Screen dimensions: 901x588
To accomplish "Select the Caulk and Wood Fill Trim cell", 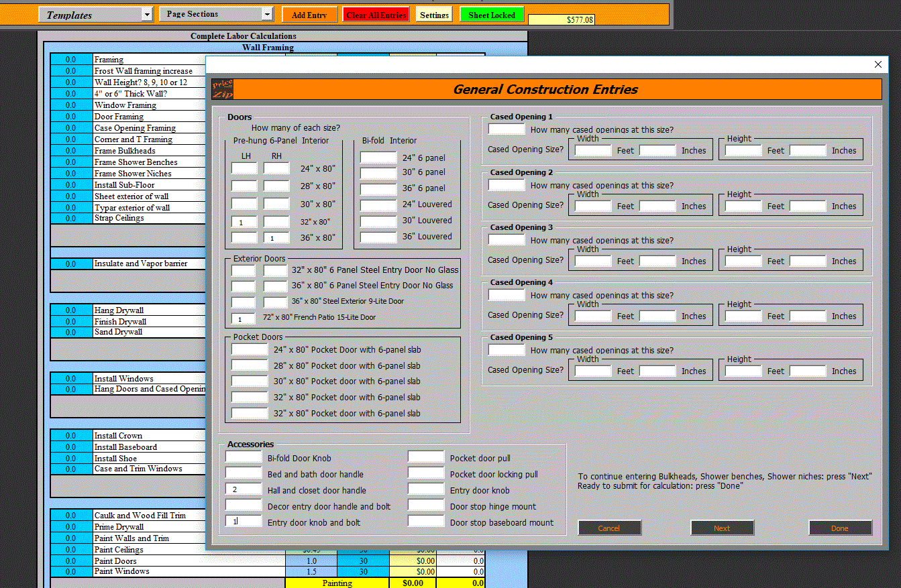I will (149, 516).
